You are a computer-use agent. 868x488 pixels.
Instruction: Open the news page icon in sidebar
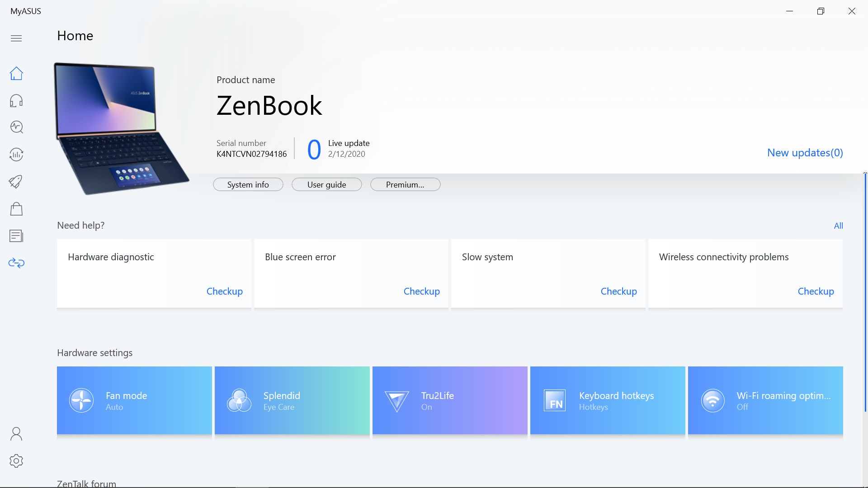16,236
